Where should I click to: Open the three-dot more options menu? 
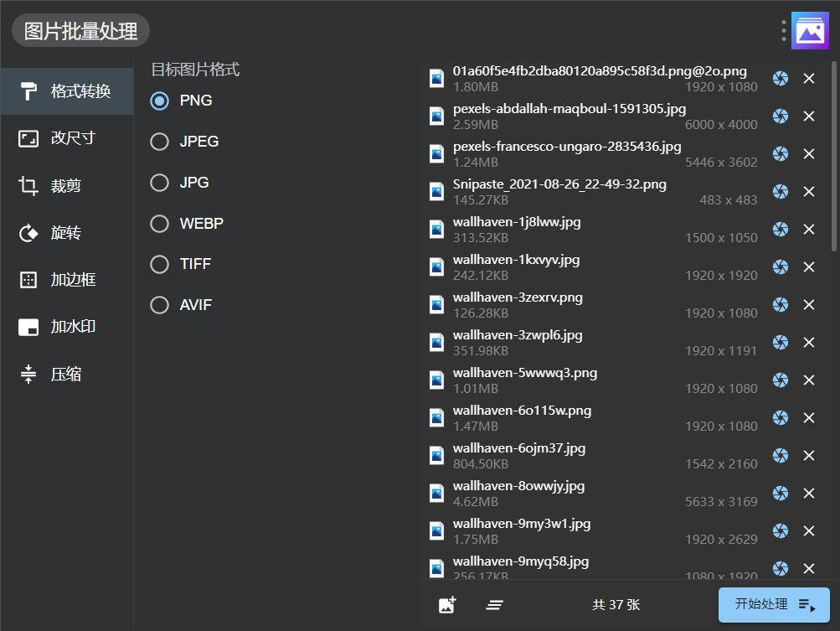tap(783, 30)
